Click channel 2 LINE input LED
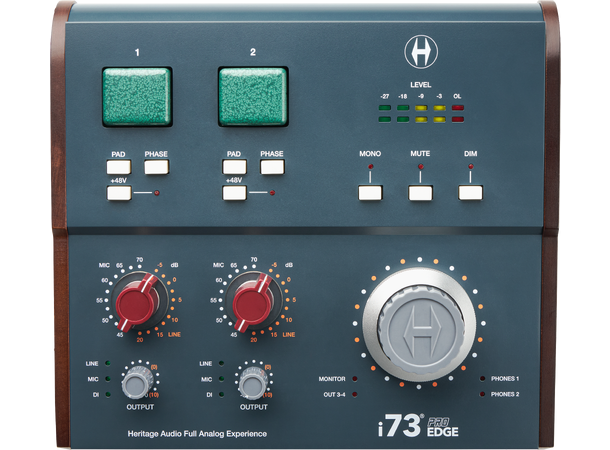This screenshot has height=450, width=610. [x=221, y=363]
